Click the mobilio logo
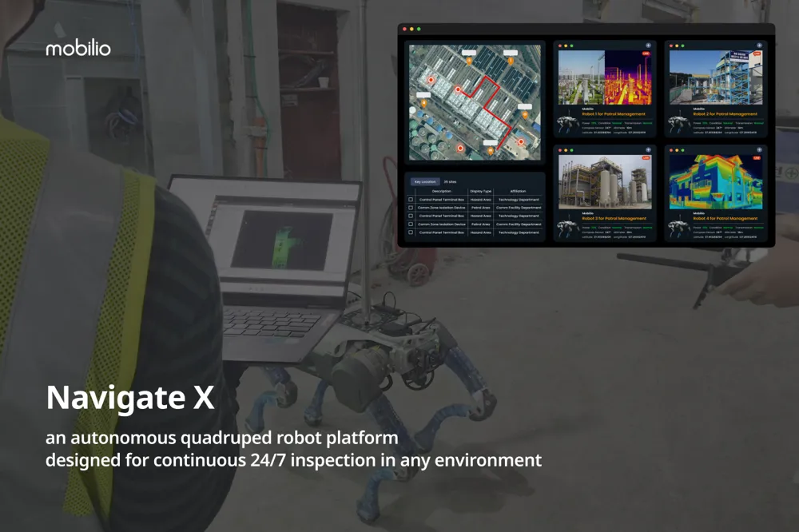 click(x=78, y=49)
